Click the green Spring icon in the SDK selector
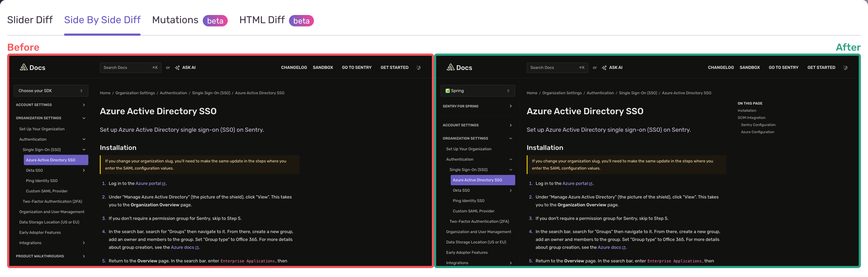 coord(448,91)
